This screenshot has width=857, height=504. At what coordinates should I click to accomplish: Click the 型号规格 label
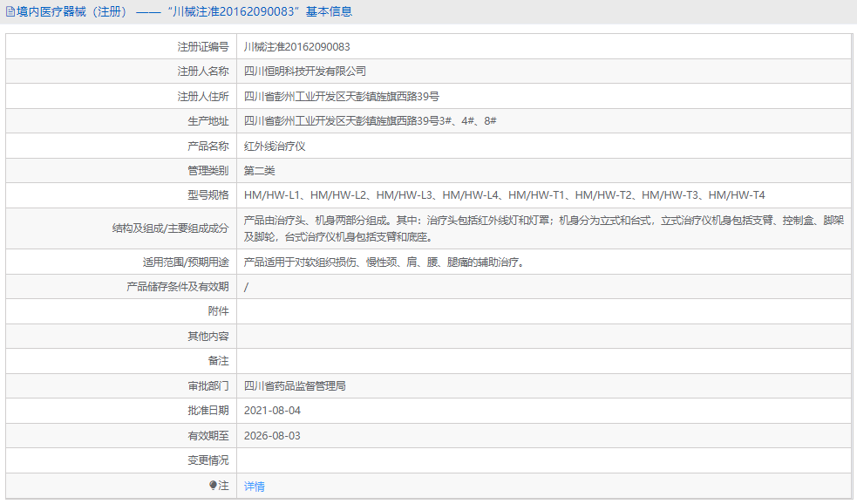pos(208,195)
